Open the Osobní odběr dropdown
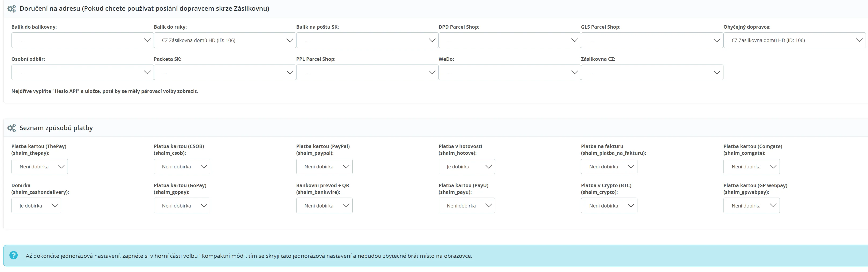The width and height of the screenshot is (868, 272). pyautogui.click(x=82, y=72)
